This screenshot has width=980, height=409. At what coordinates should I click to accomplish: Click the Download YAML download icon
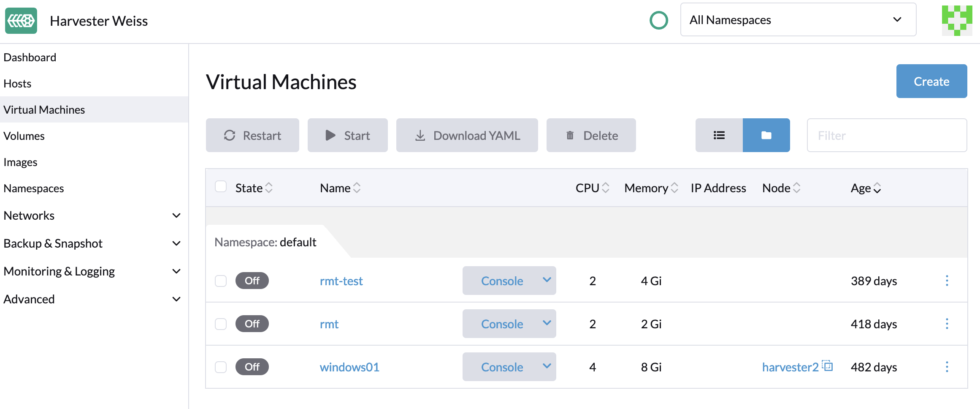point(420,135)
